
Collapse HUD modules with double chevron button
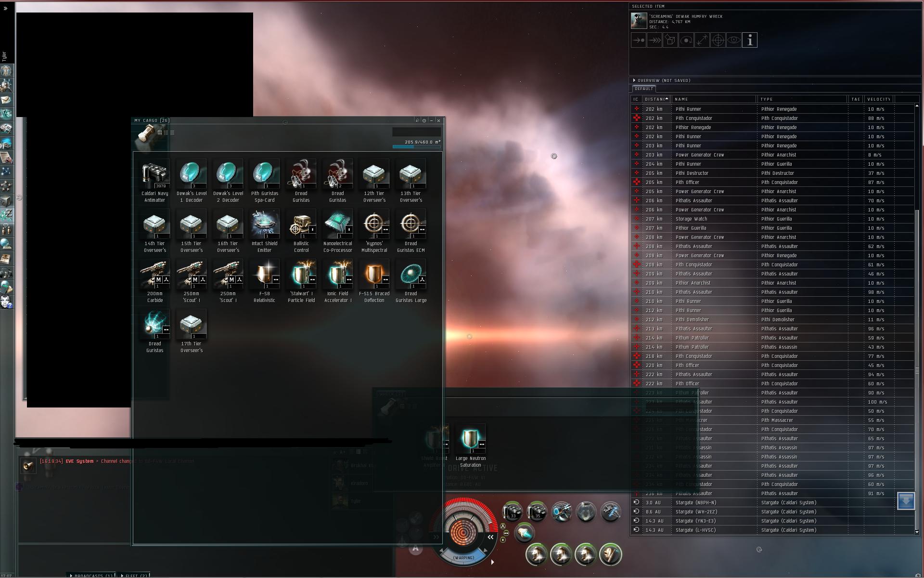click(490, 537)
